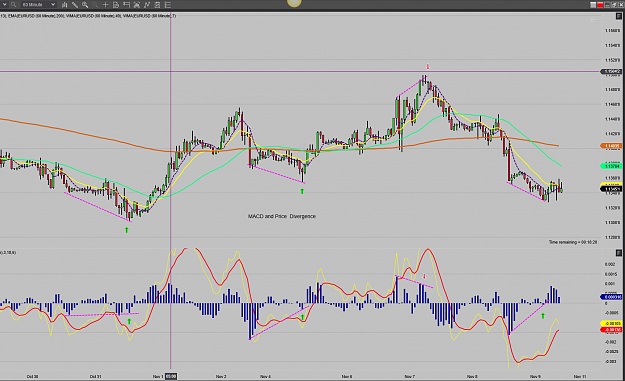The width and height of the screenshot is (625, 381).
Task: Click the Oct 30 date label
Action: coord(33,376)
